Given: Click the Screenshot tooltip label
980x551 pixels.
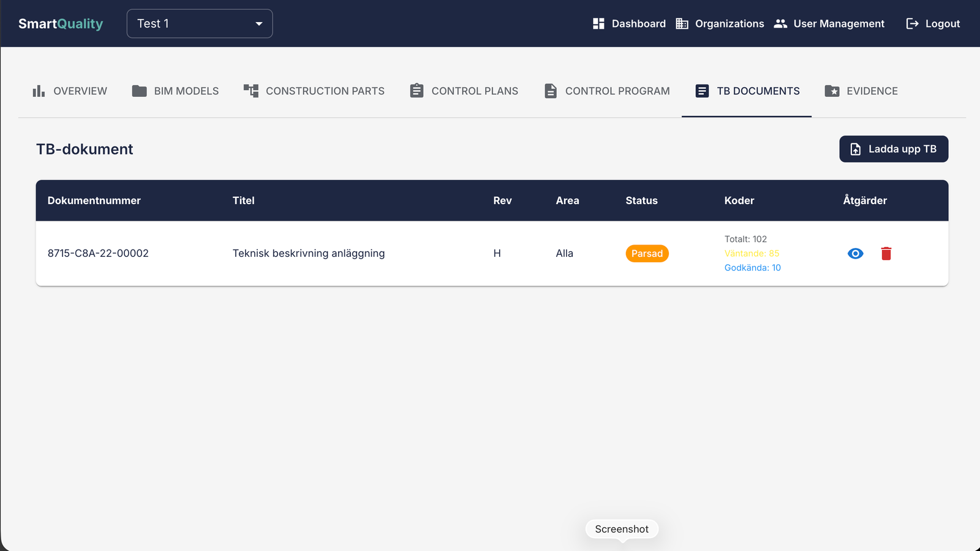Looking at the screenshot, I should 622,529.
